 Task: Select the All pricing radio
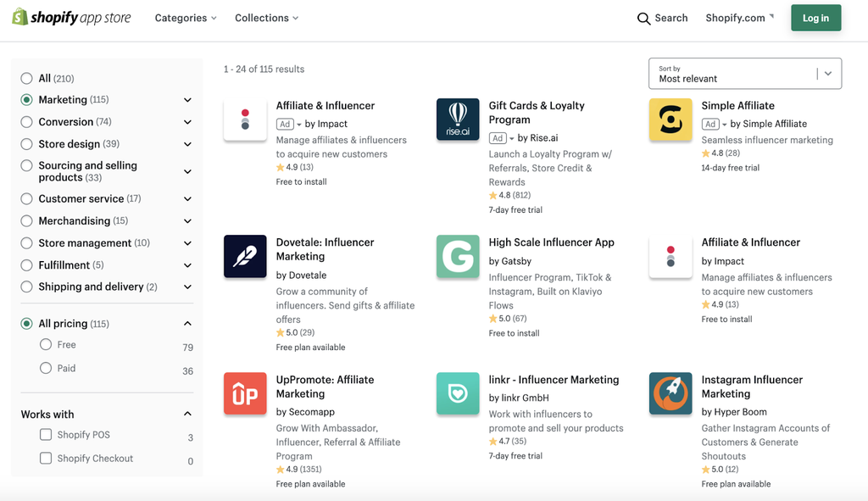(26, 323)
